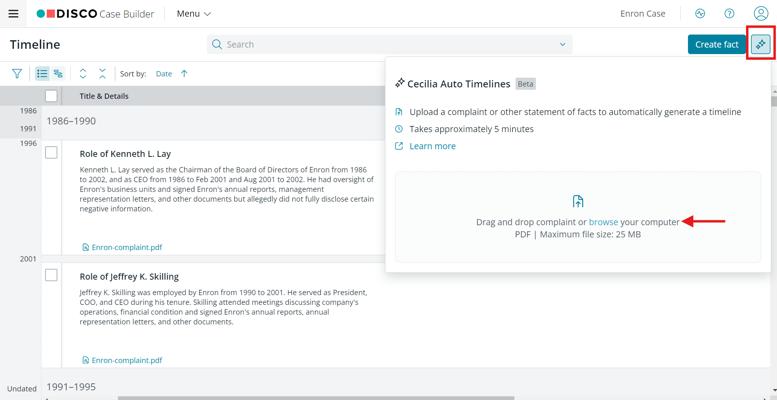Open the hamburger navigation menu
This screenshot has width=777, height=400.
tap(13, 14)
